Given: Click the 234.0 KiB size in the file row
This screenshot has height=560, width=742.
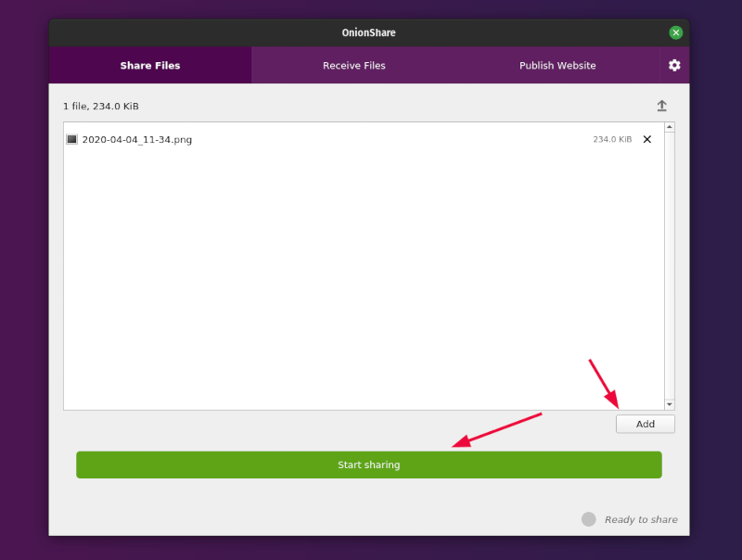Looking at the screenshot, I should coord(612,139).
